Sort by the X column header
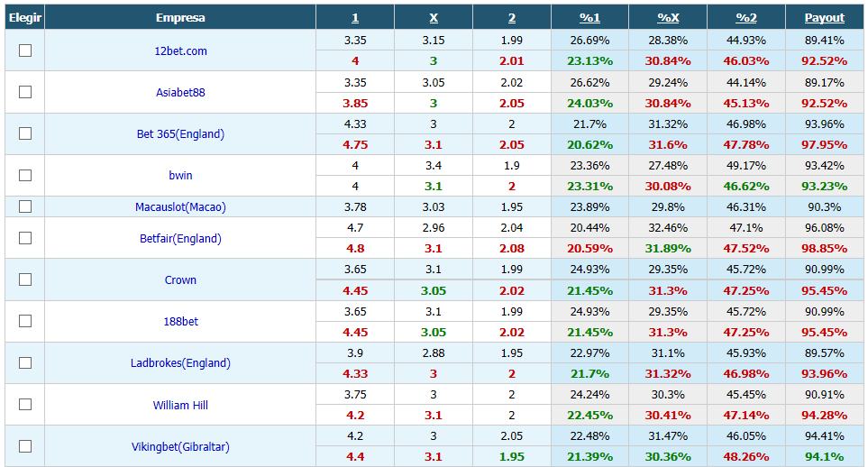 [434, 18]
